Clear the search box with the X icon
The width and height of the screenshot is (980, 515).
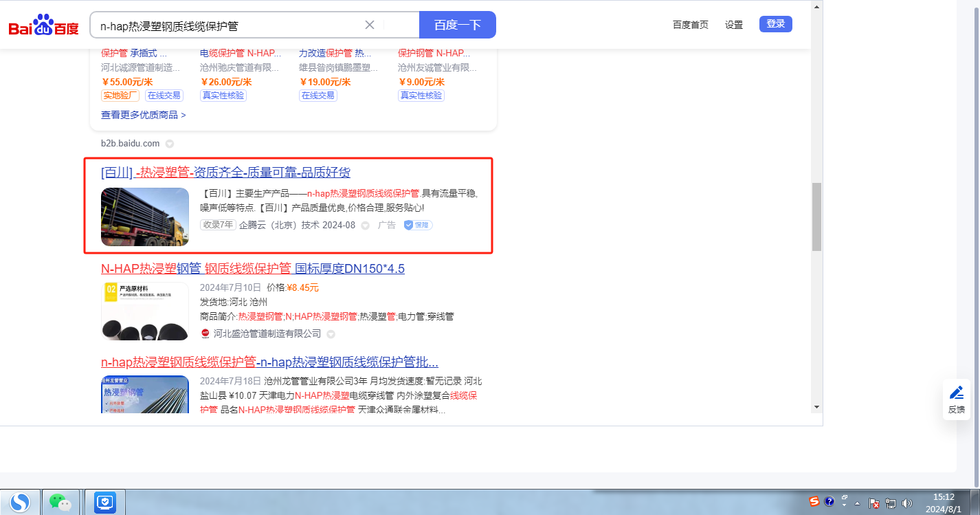[x=369, y=25]
